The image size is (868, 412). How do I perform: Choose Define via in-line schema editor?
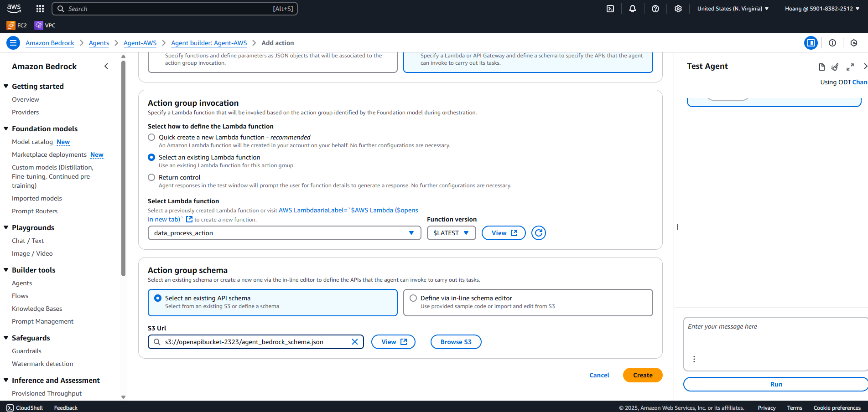point(528,303)
